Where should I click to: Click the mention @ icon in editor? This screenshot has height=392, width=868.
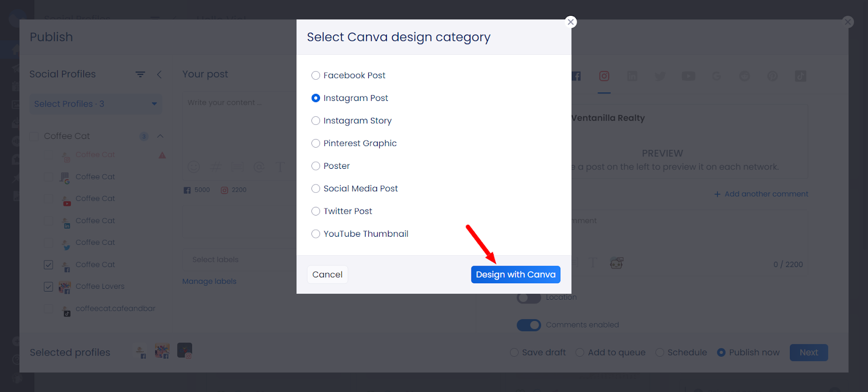point(259,167)
